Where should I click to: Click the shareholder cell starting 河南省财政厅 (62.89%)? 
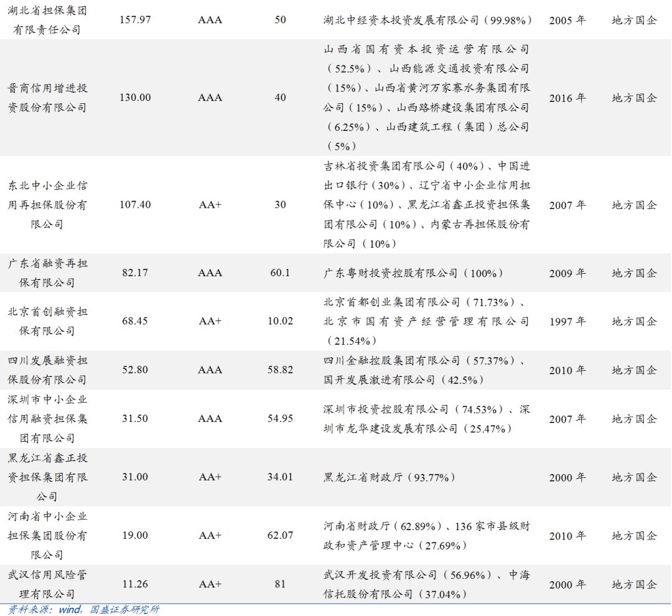click(427, 536)
